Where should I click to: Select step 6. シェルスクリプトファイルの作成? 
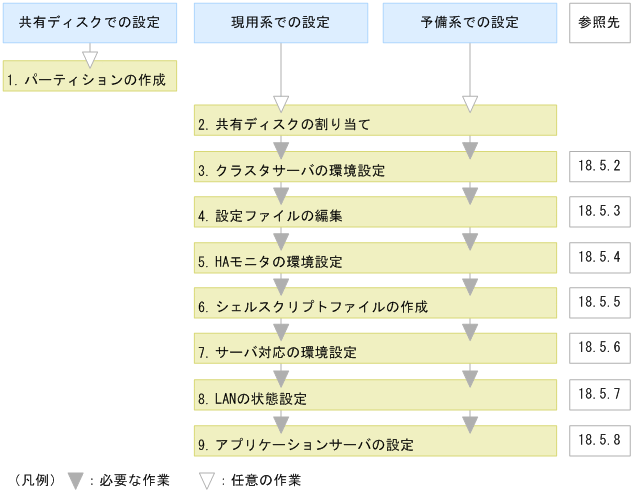(x=375, y=305)
